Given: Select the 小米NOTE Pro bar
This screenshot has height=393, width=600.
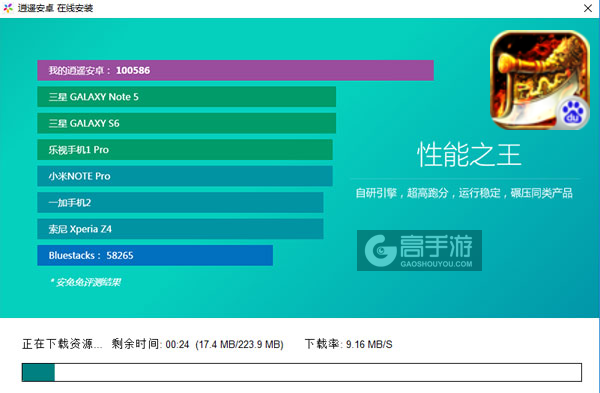Looking at the screenshot, I should coord(185,176).
